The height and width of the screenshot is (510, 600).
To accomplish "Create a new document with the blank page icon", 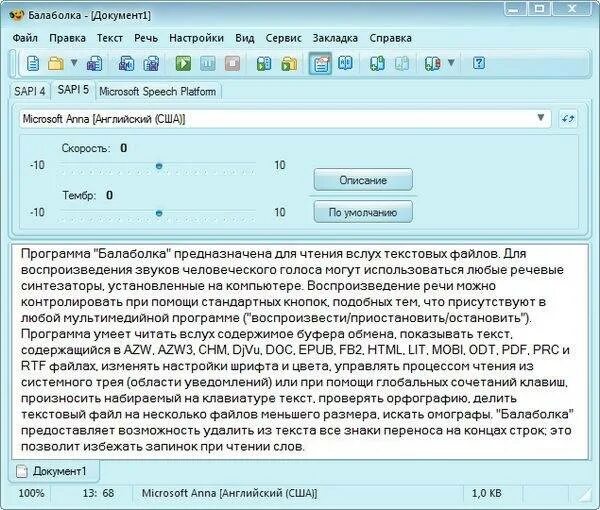I will 33,63.
